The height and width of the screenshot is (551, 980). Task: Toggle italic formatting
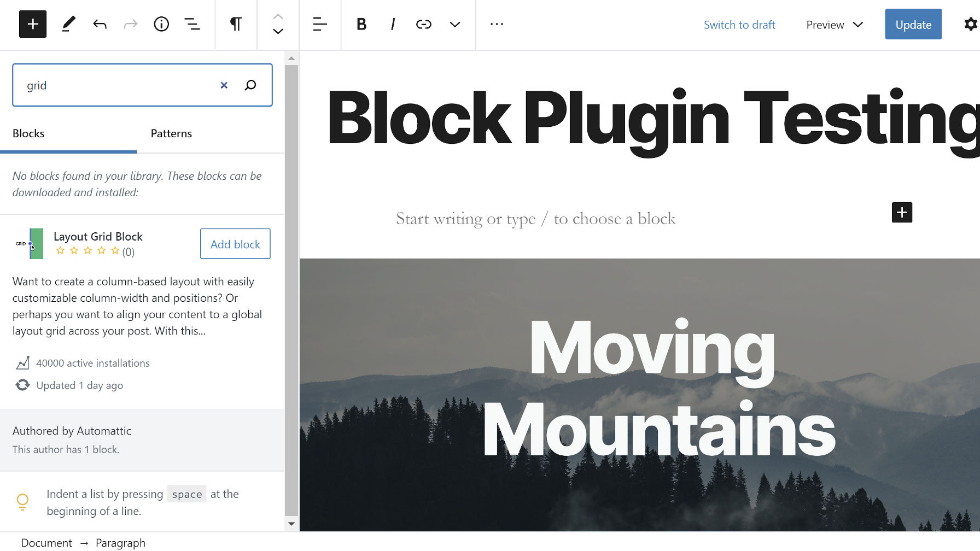[x=392, y=24]
